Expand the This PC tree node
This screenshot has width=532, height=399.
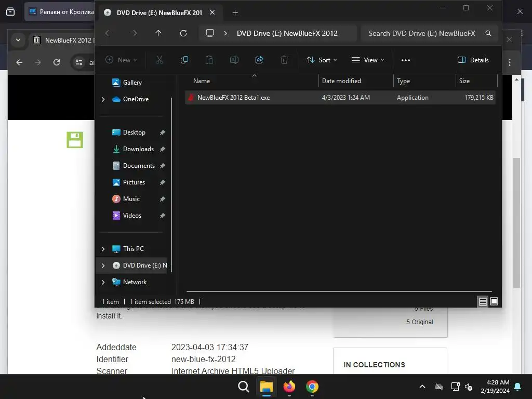103,249
